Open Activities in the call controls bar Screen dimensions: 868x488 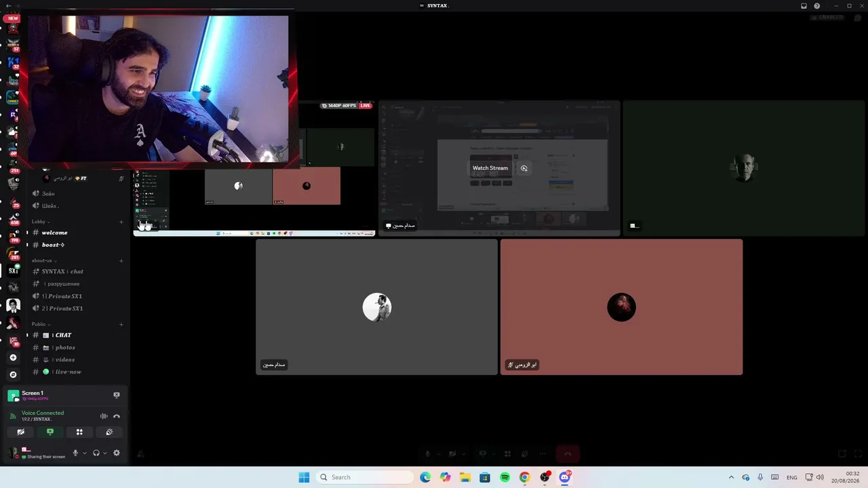507,453
